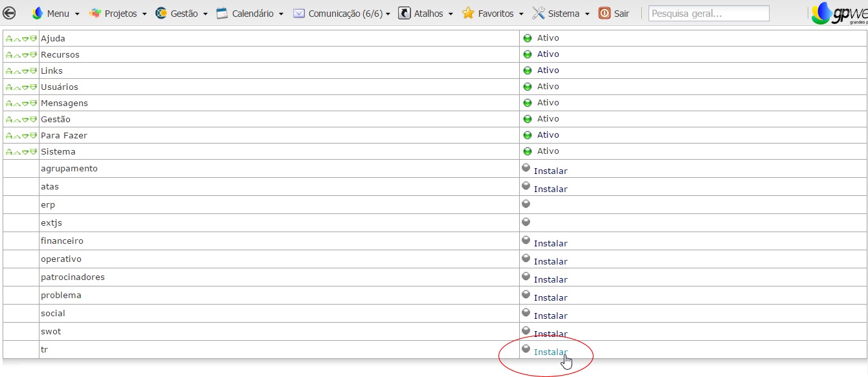
Task: Click Instalar for the financeiro module
Action: [550, 244]
